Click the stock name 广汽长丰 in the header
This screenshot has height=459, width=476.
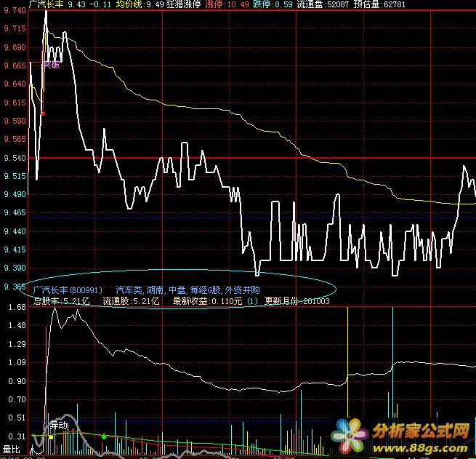pyautogui.click(x=46, y=4)
